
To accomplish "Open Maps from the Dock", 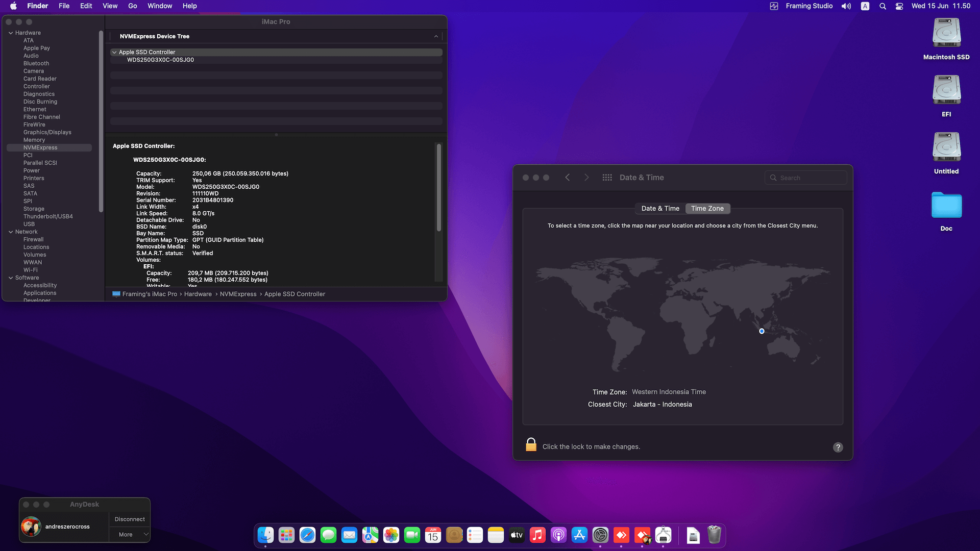I will (x=370, y=535).
